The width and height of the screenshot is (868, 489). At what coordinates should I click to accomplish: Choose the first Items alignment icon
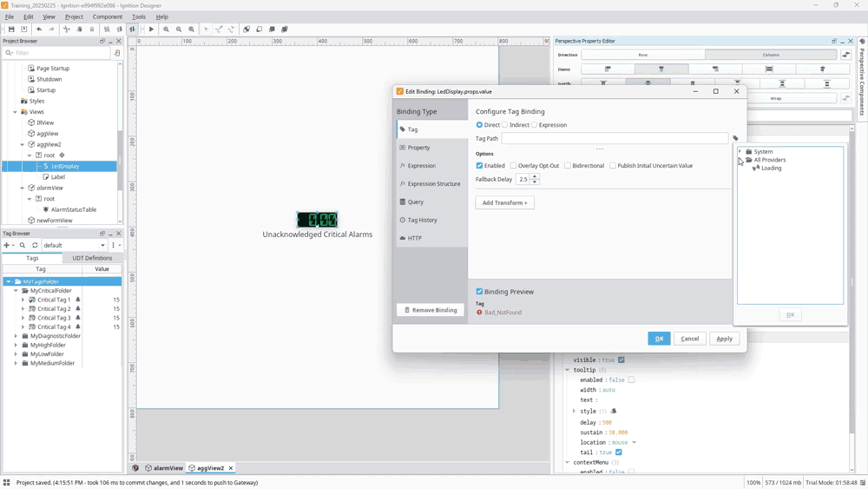coord(608,69)
